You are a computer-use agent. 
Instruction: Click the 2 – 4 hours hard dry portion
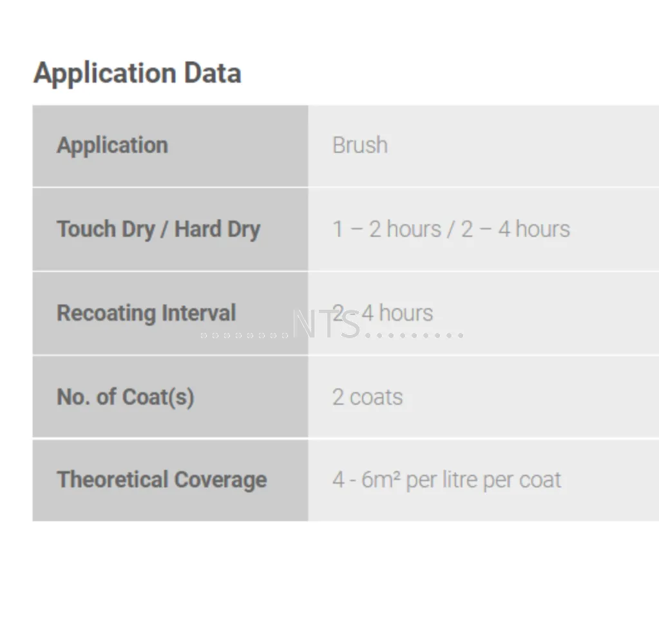(516, 229)
